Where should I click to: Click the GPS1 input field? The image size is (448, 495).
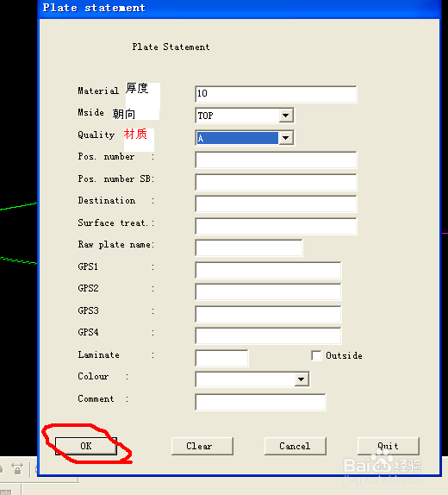click(268, 270)
